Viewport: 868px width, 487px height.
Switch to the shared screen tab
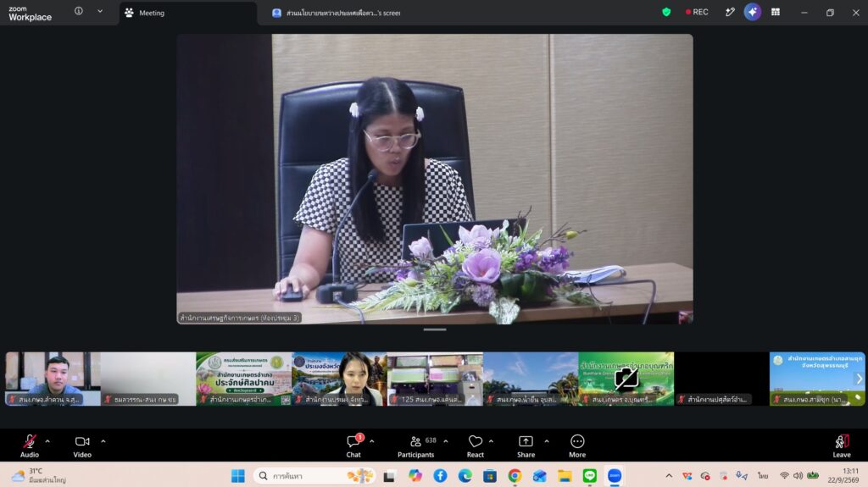click(x=337, y=13)
